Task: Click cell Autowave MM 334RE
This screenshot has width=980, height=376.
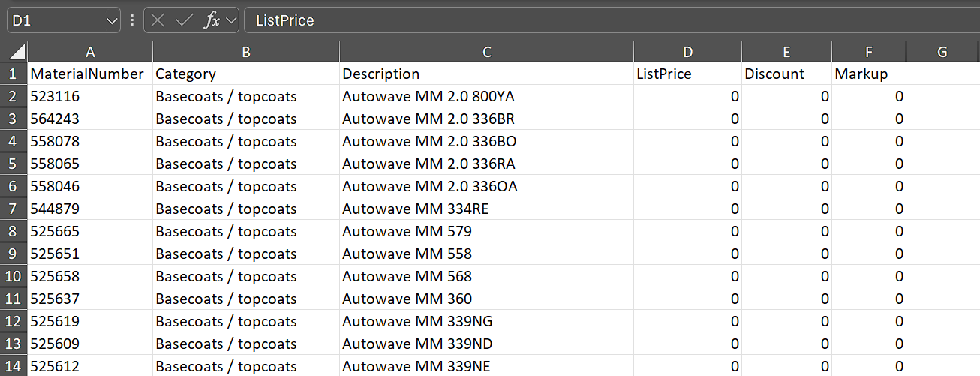Action: (x=486, y=209)
